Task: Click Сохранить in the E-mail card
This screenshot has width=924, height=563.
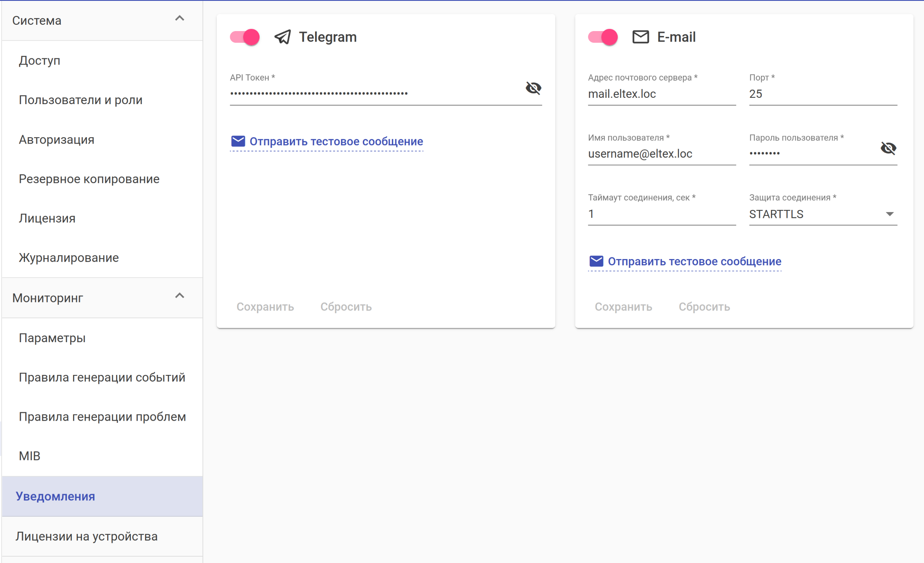Action: tap(623, 307)
